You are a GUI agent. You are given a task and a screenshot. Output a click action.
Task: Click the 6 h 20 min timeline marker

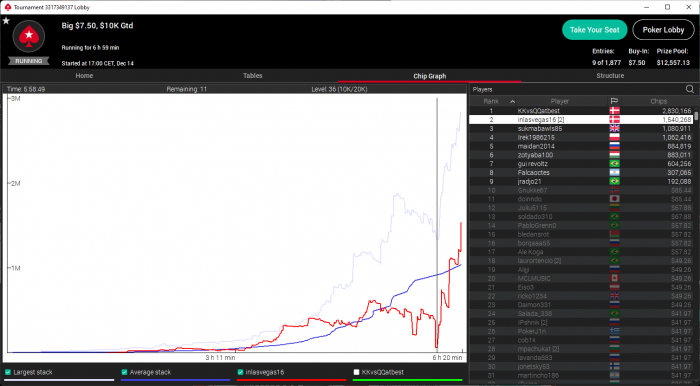(x=448, y=357)
